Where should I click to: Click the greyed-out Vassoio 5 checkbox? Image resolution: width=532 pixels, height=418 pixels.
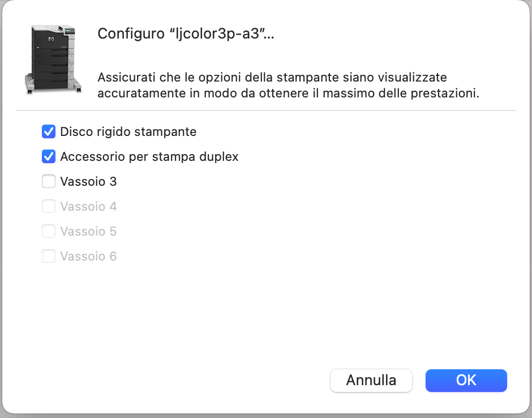point(49,231)
